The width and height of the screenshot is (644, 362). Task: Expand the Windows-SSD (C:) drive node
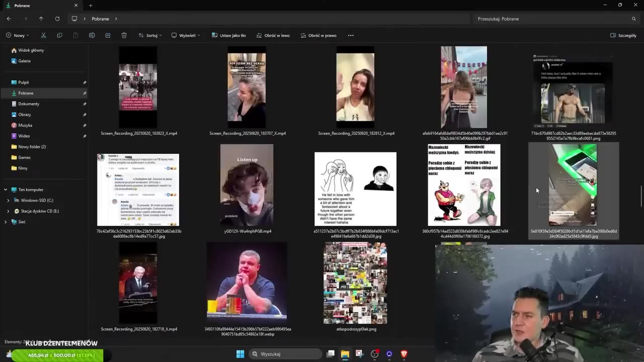pyautogui.click(x=8, y=201)
